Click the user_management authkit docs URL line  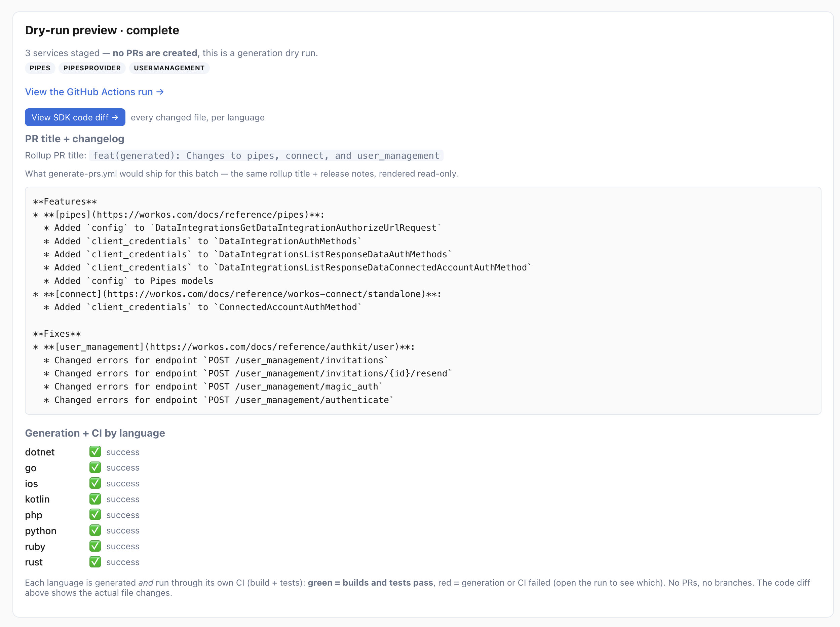point(224,347)
